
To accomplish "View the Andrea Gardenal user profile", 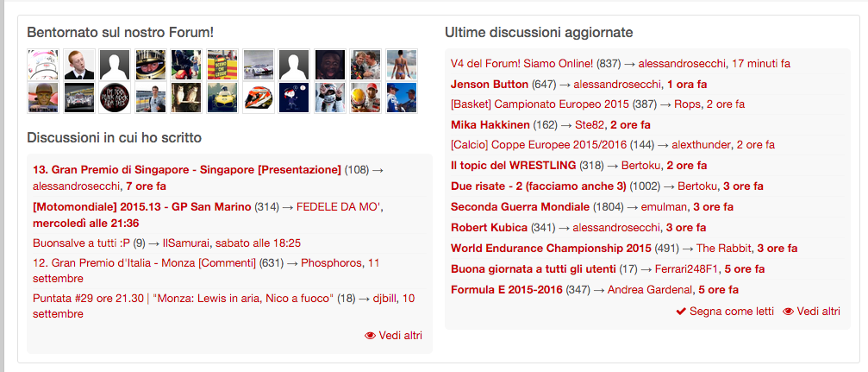I will click(650, 290).
